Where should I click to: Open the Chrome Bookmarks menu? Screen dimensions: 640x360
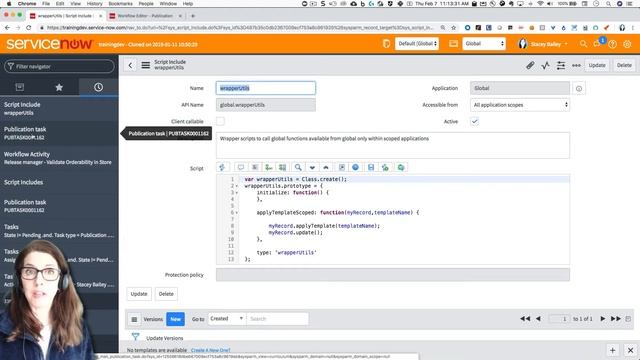[120, 3]
